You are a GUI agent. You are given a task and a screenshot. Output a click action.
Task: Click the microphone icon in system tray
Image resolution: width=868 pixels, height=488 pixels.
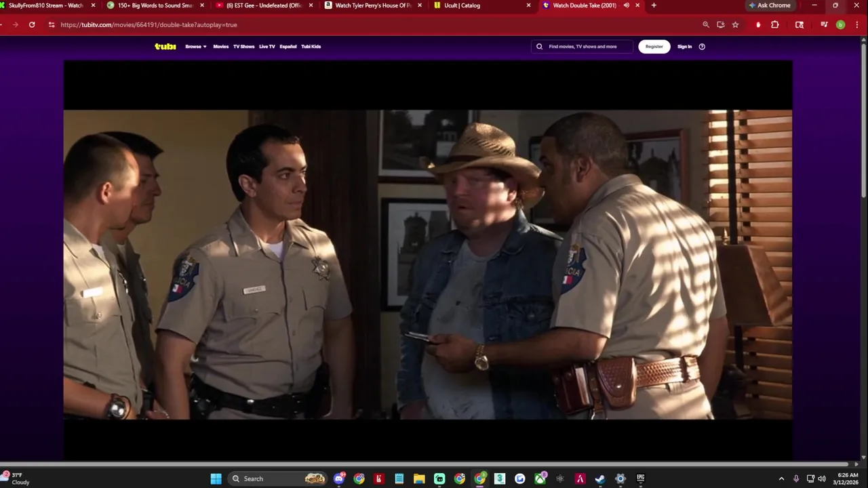click(796, 479)
